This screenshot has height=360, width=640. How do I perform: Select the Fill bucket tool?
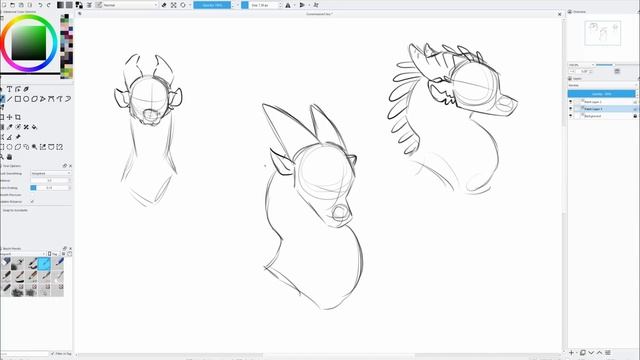click(34, 127)
